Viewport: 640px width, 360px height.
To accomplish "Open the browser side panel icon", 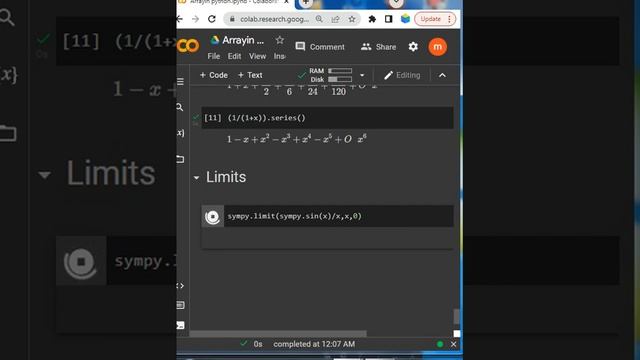I will [x=388, y=19].
